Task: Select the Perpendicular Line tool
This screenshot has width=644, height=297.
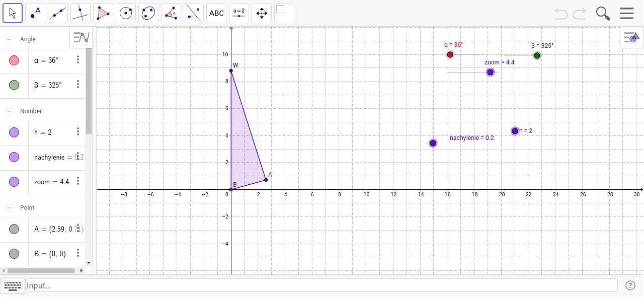Action: coord(80,13)
